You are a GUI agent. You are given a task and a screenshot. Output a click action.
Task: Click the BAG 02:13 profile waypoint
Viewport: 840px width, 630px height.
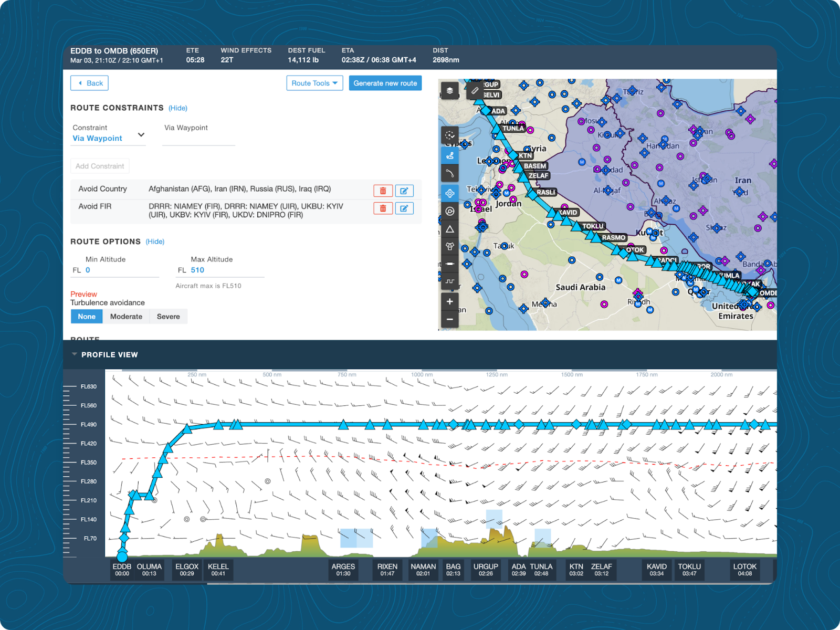click(453, 570)
